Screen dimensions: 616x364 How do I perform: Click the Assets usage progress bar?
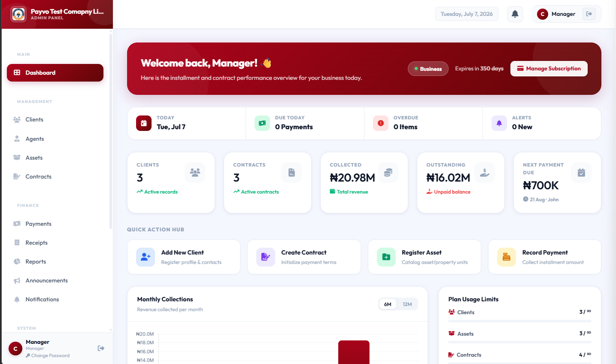pos(520,342)
